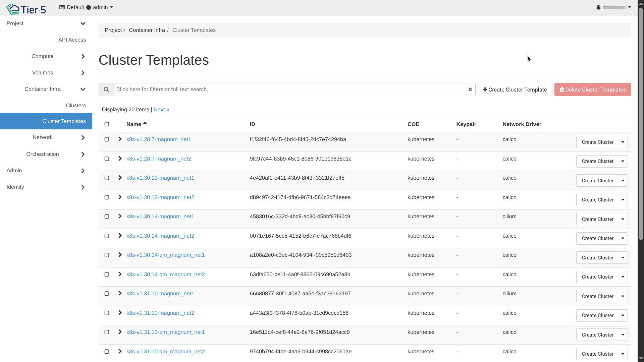Viewport: 644px width, 362px height.
Task: Click the user profile icon at top right
Action: pos(598,7)
